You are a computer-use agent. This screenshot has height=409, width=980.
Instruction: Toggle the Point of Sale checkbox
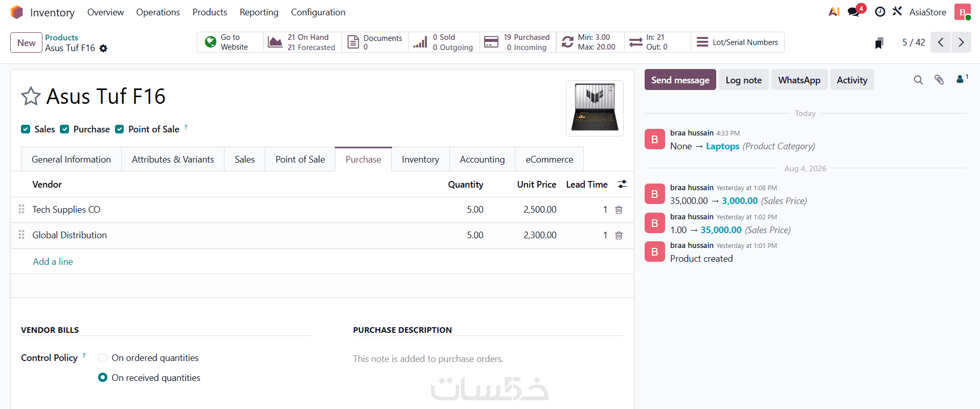120,129
